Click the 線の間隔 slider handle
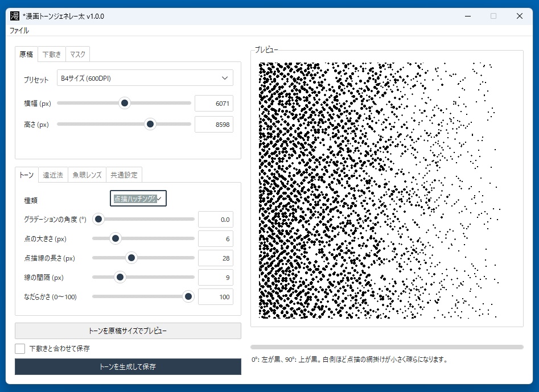539x392 pixels. 120,277
